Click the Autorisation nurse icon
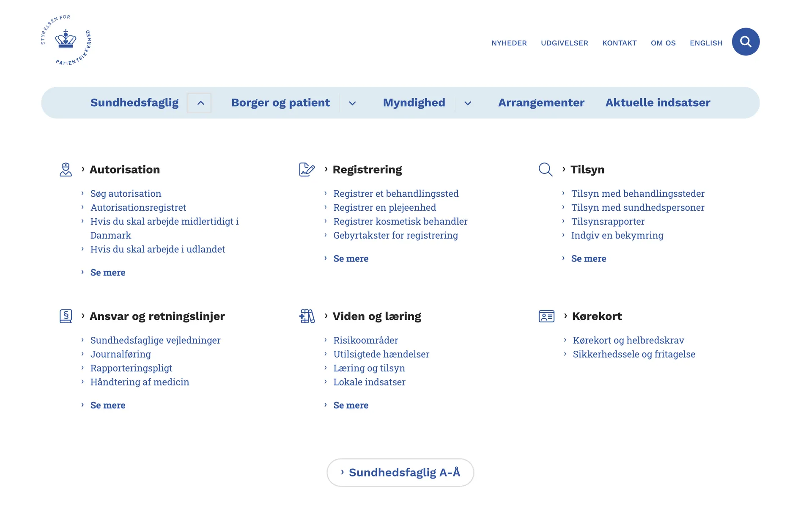The width and height of the screenshot is (812, 509). pyautogui.click(x=66, y=170)
